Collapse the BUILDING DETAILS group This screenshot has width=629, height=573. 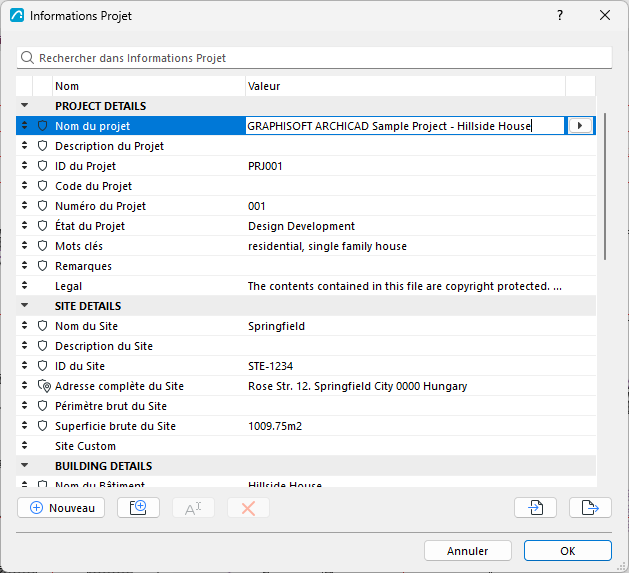coord(24,465)
